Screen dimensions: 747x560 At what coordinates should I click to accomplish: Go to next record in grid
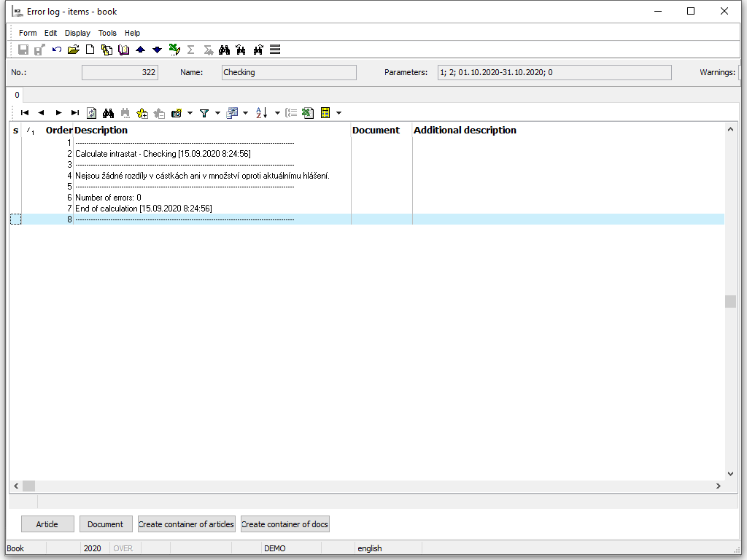point(58,113)
